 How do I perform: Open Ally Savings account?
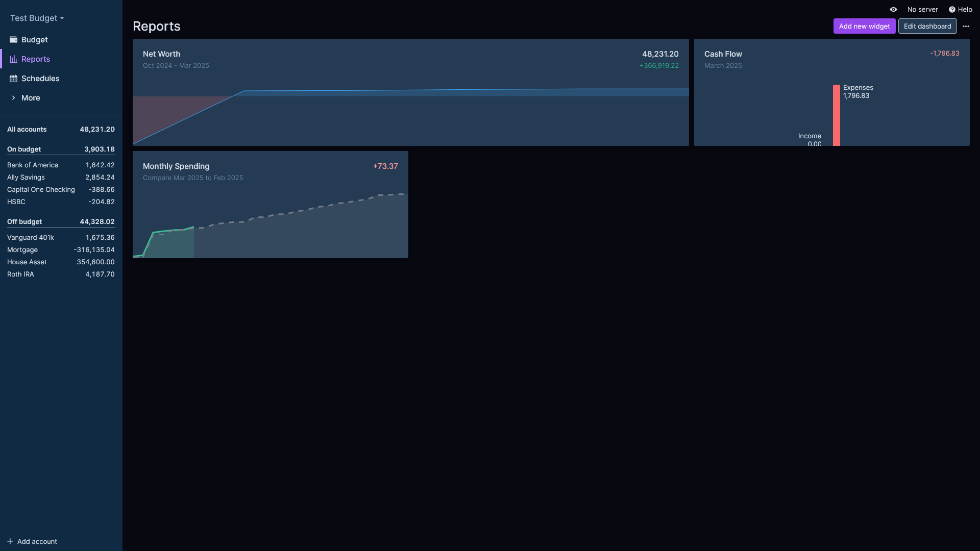61,178
